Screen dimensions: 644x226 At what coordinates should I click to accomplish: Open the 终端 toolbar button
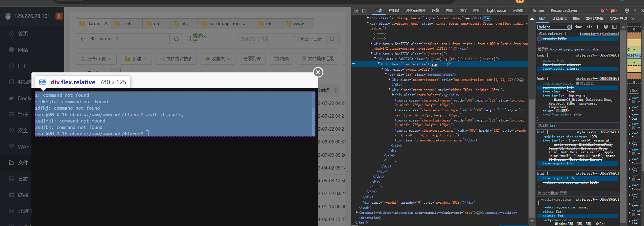tap(281, 59)
